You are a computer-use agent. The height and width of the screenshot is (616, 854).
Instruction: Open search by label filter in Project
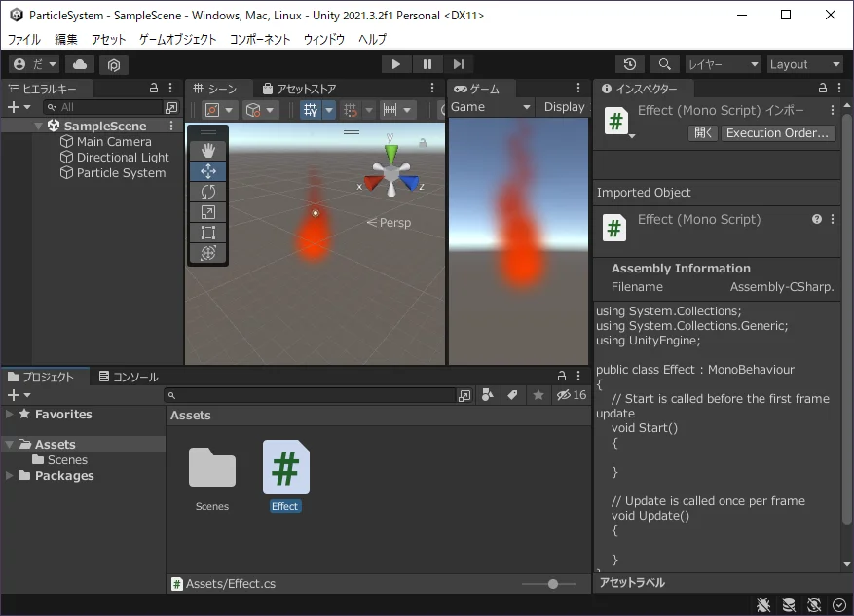512,395
